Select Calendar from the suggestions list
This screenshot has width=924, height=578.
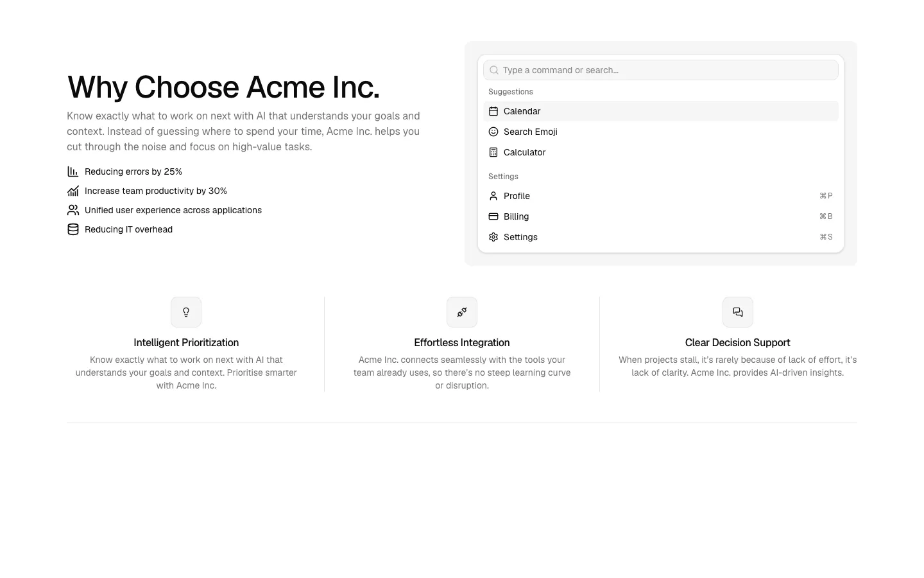661,111
